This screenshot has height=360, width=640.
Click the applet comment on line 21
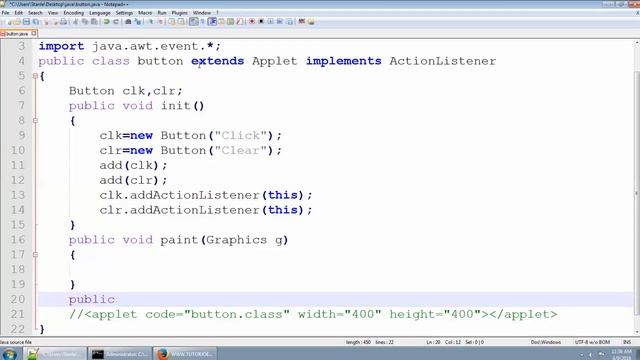click(313, 314)
